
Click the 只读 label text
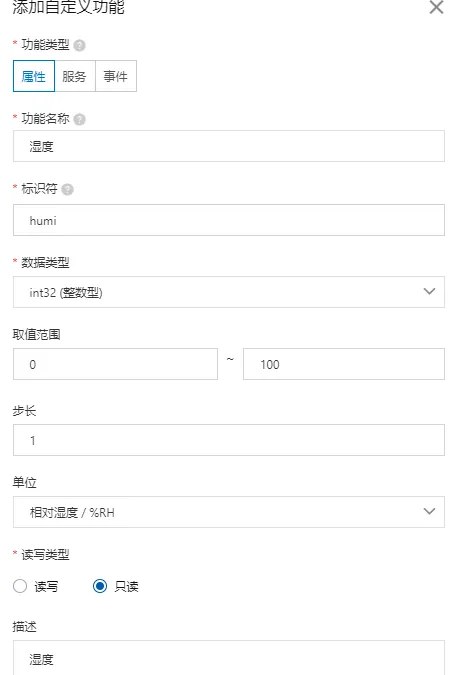click(126, 586)
